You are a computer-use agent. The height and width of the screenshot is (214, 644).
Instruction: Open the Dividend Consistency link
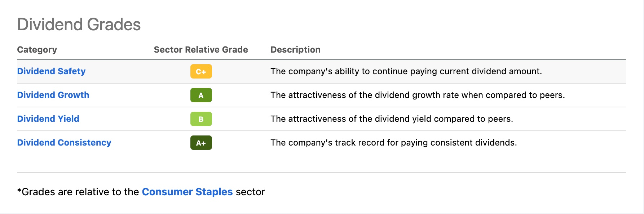pos(64,143)
